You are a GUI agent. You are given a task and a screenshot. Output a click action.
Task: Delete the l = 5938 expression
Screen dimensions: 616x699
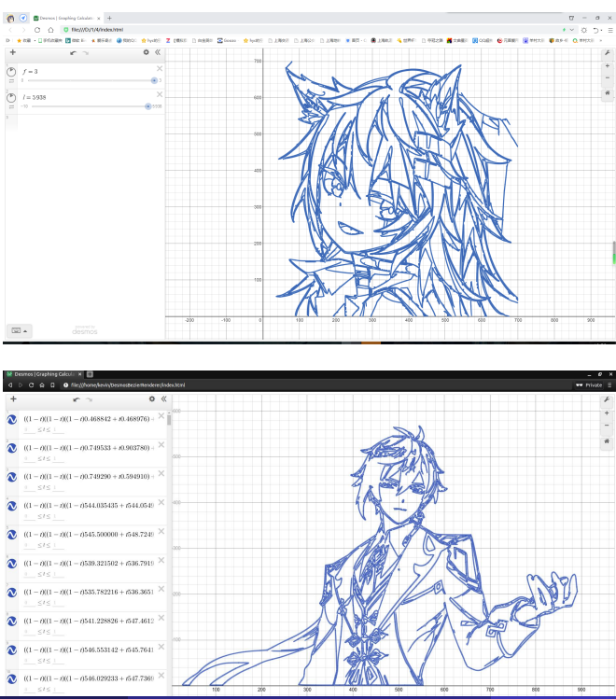tap(160, 94)
